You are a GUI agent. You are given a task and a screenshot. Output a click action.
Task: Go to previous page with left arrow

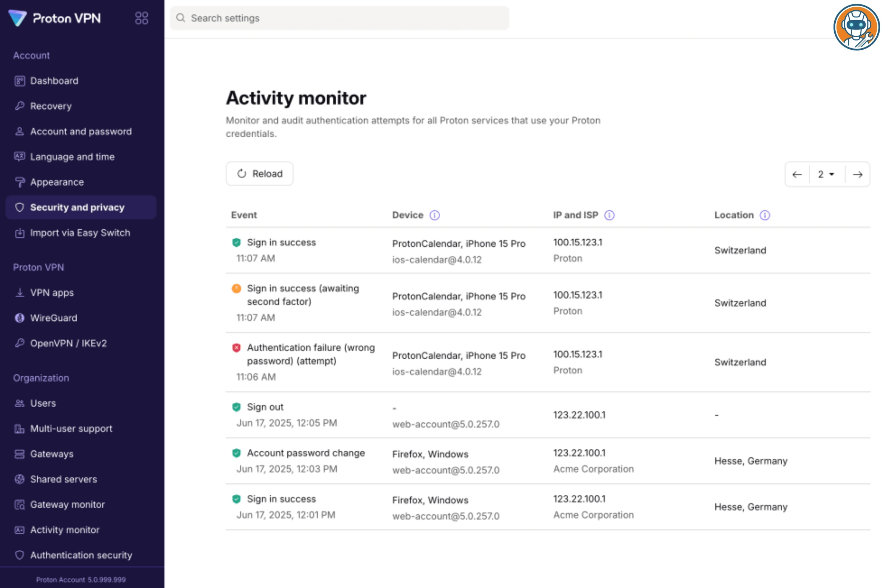pos(797,175)
